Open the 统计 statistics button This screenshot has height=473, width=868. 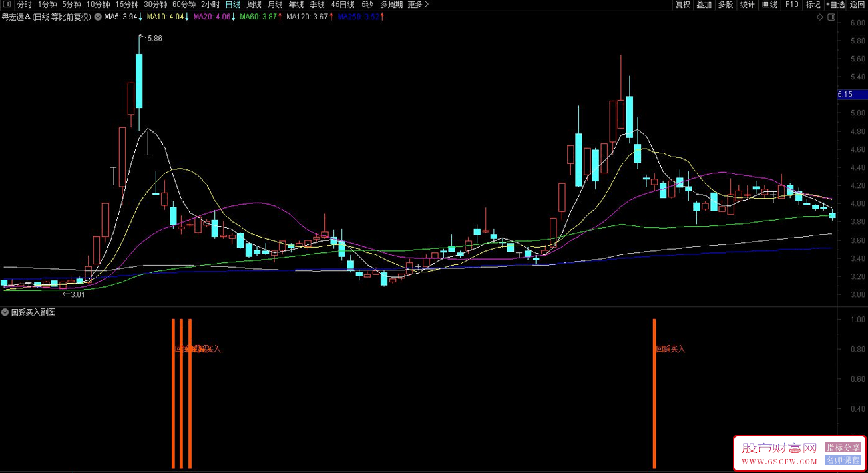[x=748, y=4]
